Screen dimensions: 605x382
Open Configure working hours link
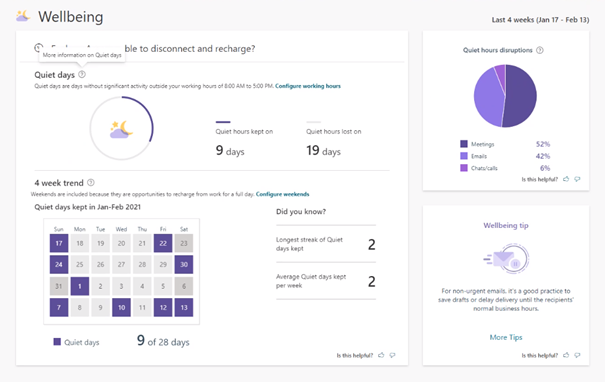tap(308, 86)
